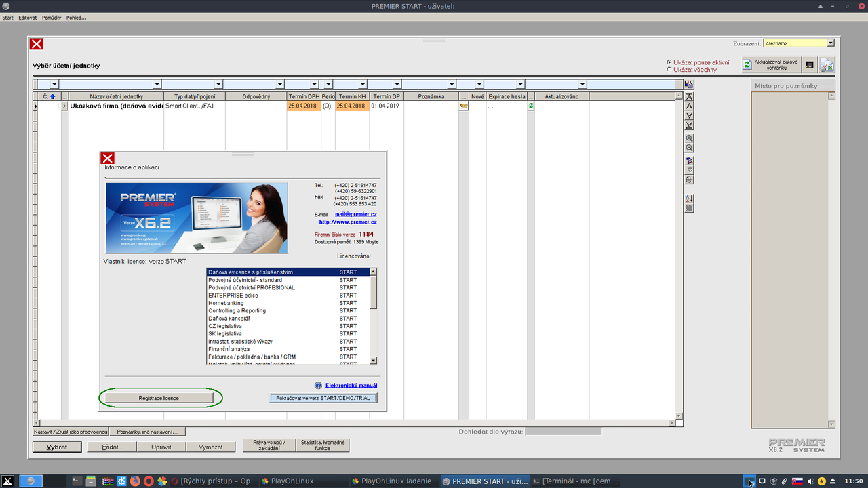Click Práva vstupů / zakládání button
868x488 pixels.
click(x=269, y=445)
